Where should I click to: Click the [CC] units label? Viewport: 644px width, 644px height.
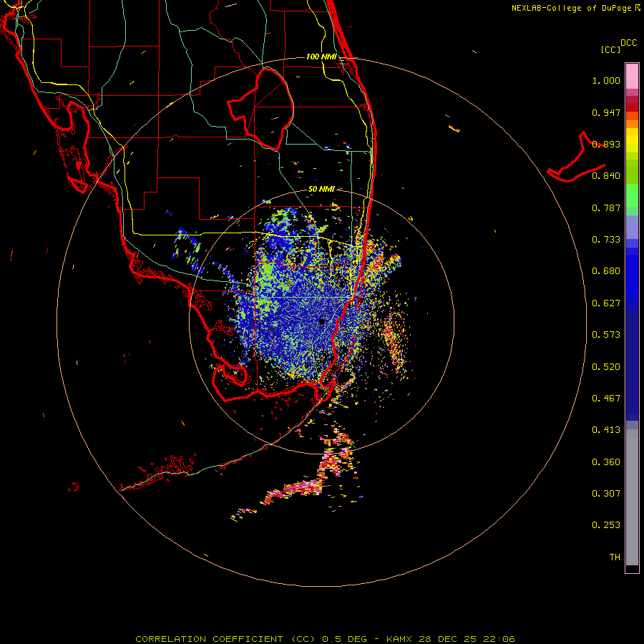(x=610, y=49)
